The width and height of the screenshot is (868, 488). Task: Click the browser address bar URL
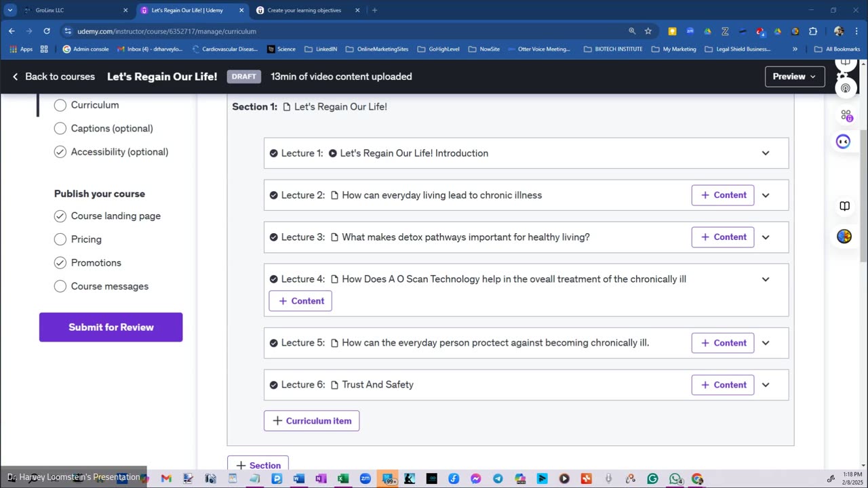point(167,31)
